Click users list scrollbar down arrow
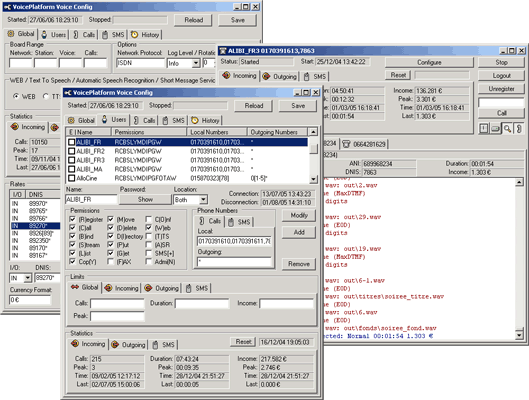This screenshot has width=529, height=400. (x=313, y=179)
